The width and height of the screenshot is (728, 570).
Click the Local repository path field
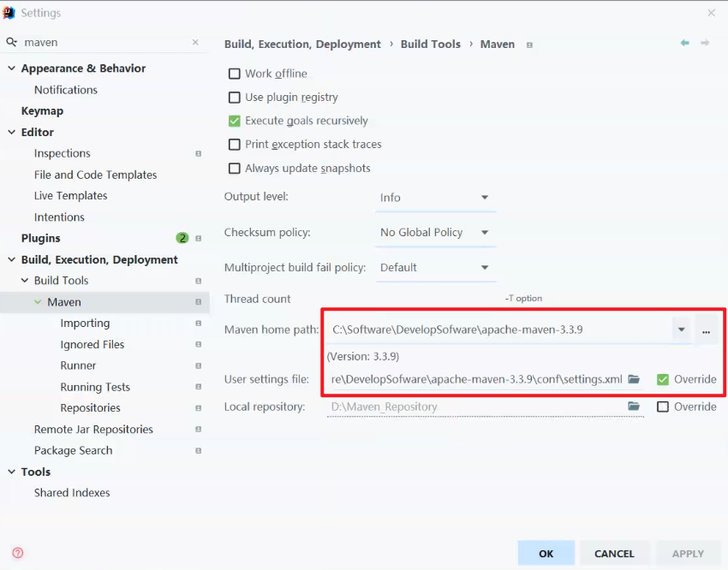pyautogui.click(x=477, y=407)
